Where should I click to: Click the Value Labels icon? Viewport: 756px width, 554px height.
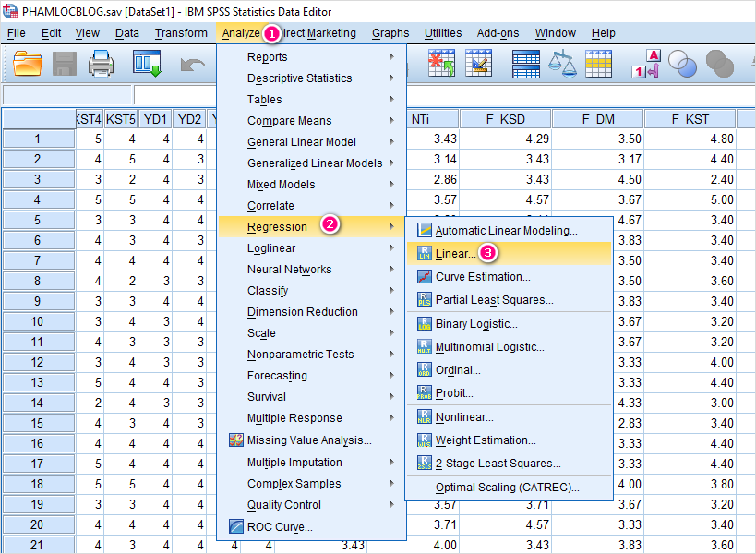pos(646,64)
